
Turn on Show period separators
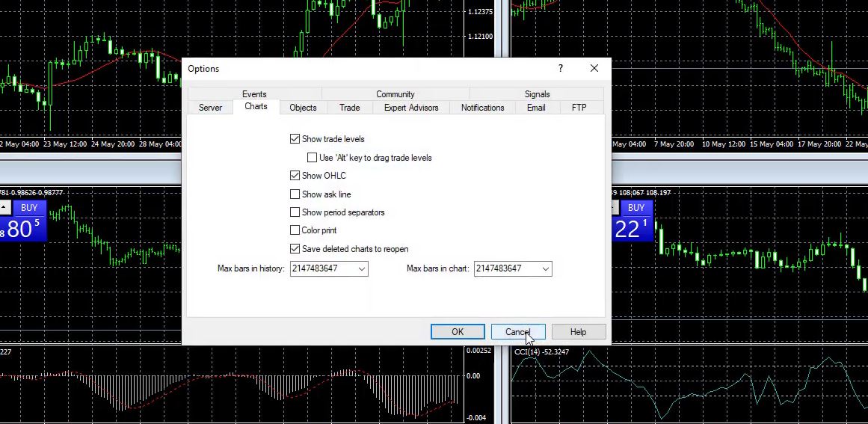(x=295, y=212)
